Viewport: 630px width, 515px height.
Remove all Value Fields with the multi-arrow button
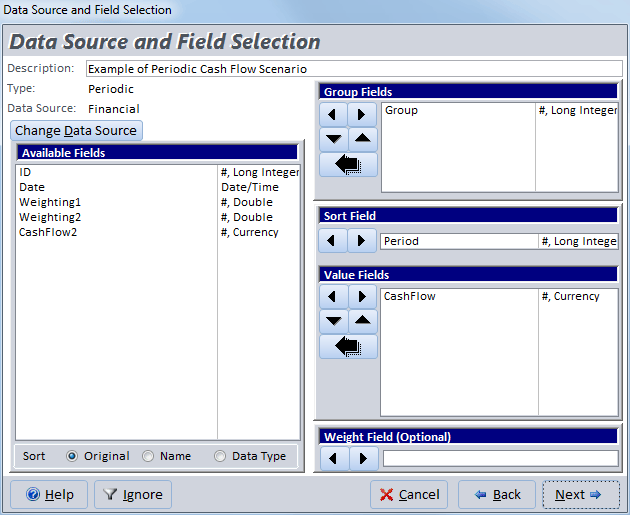pyautogui.click(x=348, y=346)
